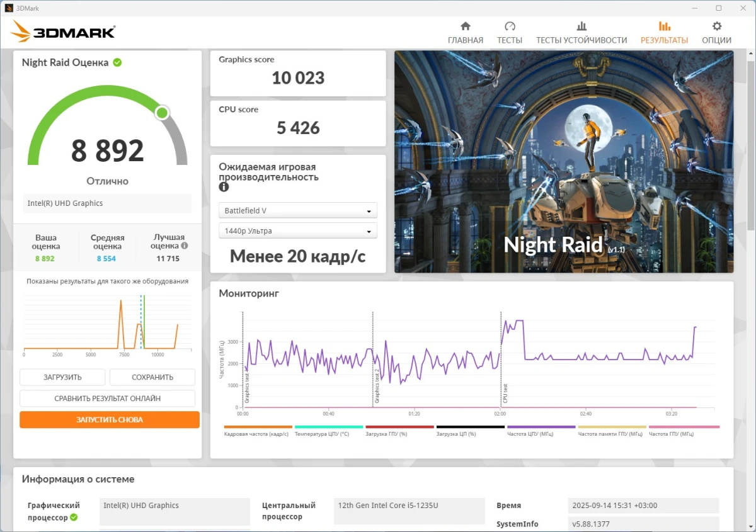The width and height of the screenshot is (756, 532).
Task: Click info icon under Ожидаемая игровая производительность
Action: click(x=224, y=187)
